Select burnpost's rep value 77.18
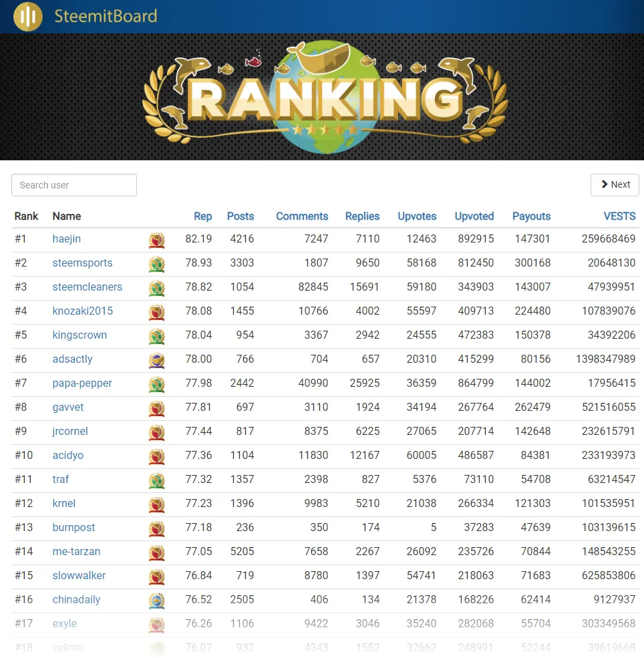The image size is (644, 658). [198, 528]
